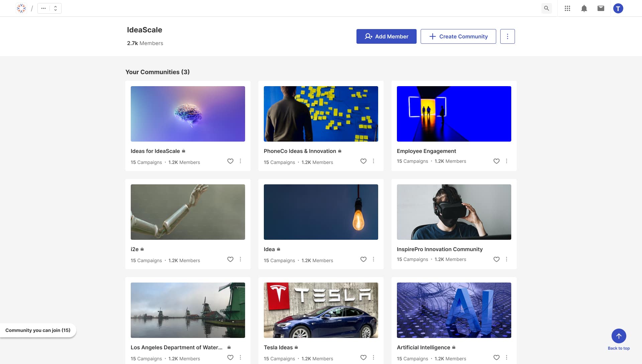642x364 pixels.
Task: Click the search icon in the top bar
Action: (546, 8)
